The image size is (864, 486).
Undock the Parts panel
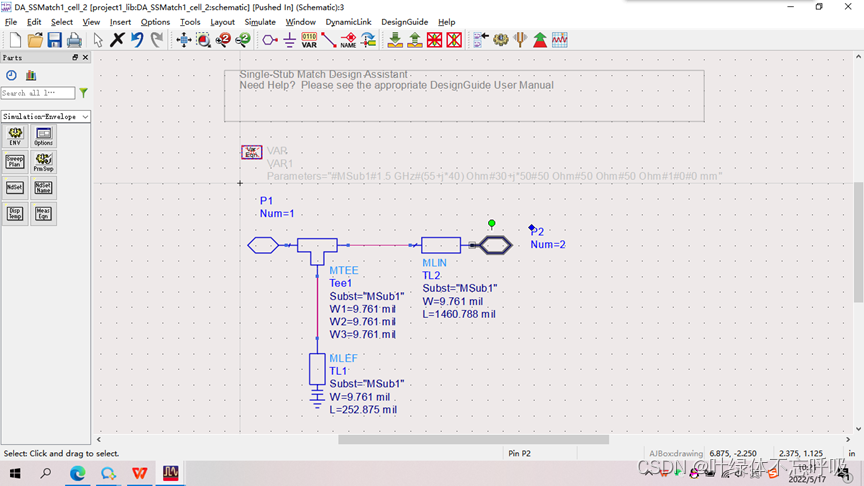[x=75, y=58]
